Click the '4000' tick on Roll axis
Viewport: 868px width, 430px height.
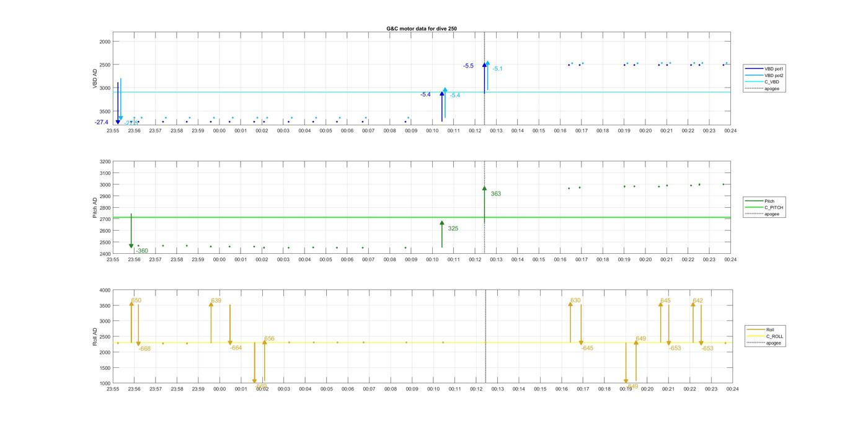point(104,290)
